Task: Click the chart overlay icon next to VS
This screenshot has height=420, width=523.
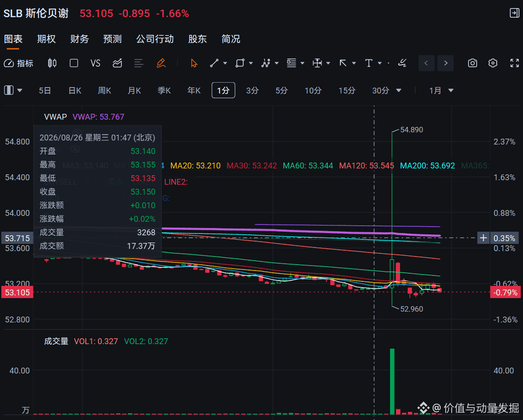Action: (118, 63)
